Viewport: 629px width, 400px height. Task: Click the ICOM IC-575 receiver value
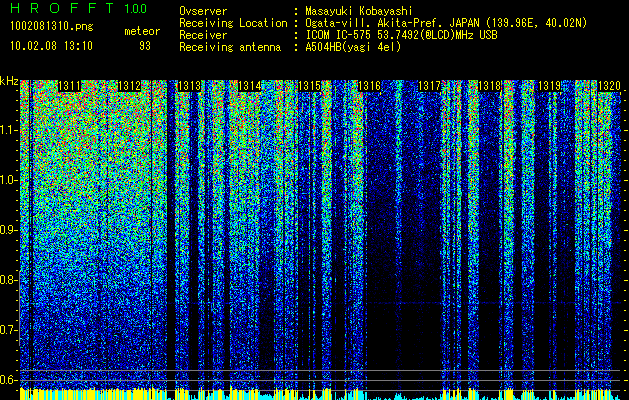click(401, 35)
